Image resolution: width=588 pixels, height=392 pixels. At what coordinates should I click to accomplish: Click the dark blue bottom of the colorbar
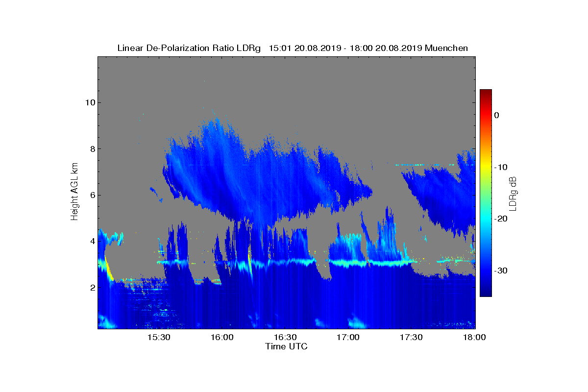(x=486, y=292)
